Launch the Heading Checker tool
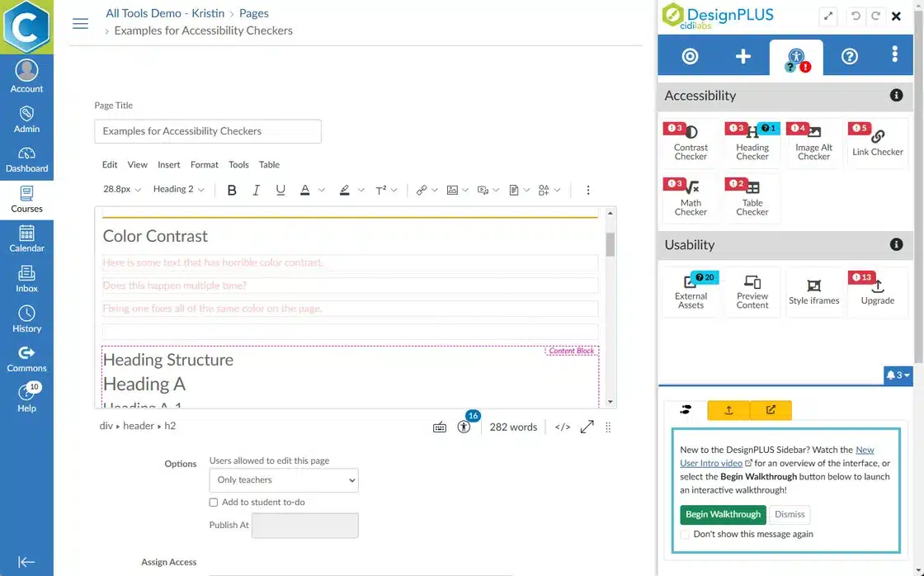Screen dimensions: 924x576 coord(752,144)
